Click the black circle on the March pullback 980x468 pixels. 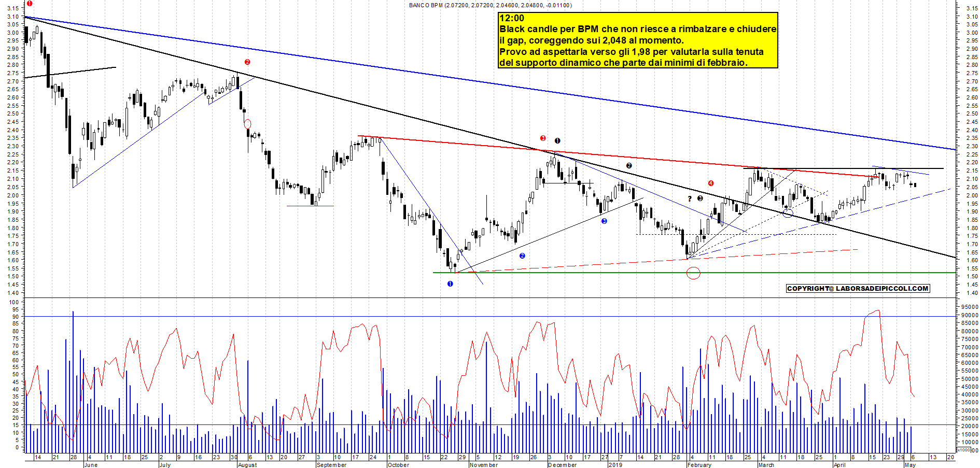click(x=788, y=213)
